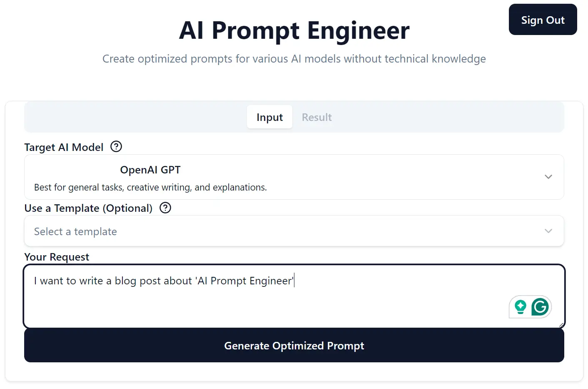Click the template dropdown chevron arrow

pyautogui.click(x=548, y=231)
